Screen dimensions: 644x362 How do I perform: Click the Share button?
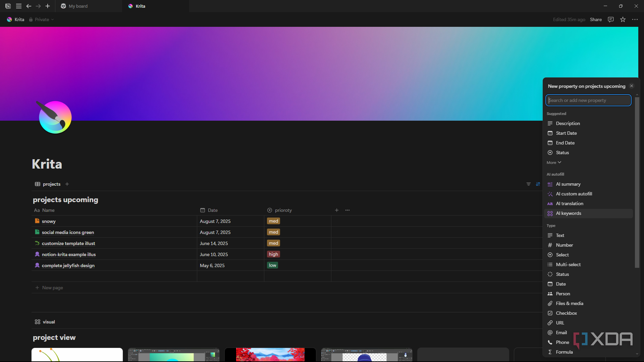(x=596, y=19)
